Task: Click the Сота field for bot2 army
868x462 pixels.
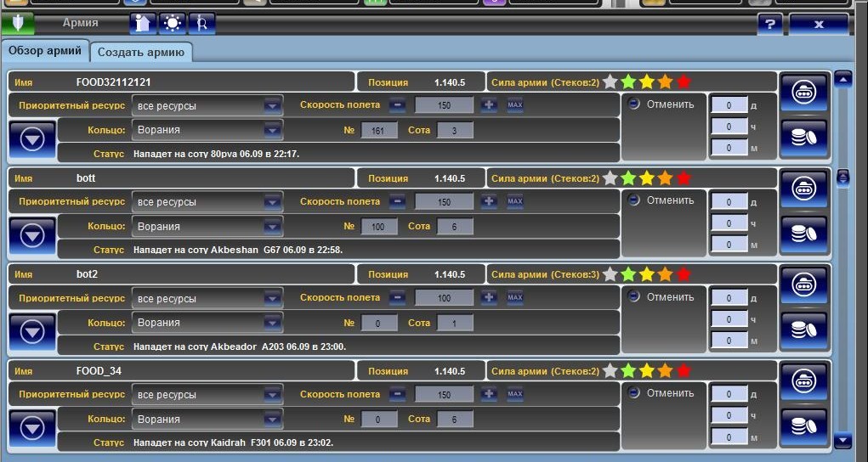Action: coord(454,323)
